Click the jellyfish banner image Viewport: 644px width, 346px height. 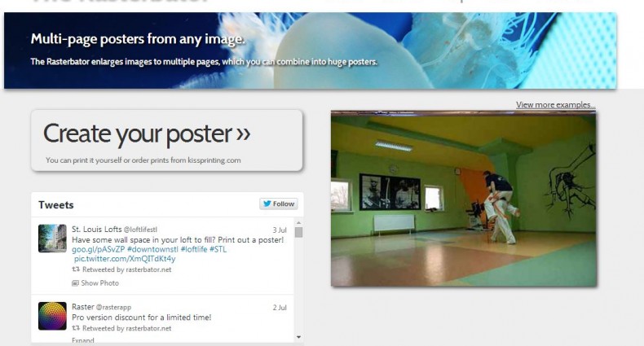310,49
